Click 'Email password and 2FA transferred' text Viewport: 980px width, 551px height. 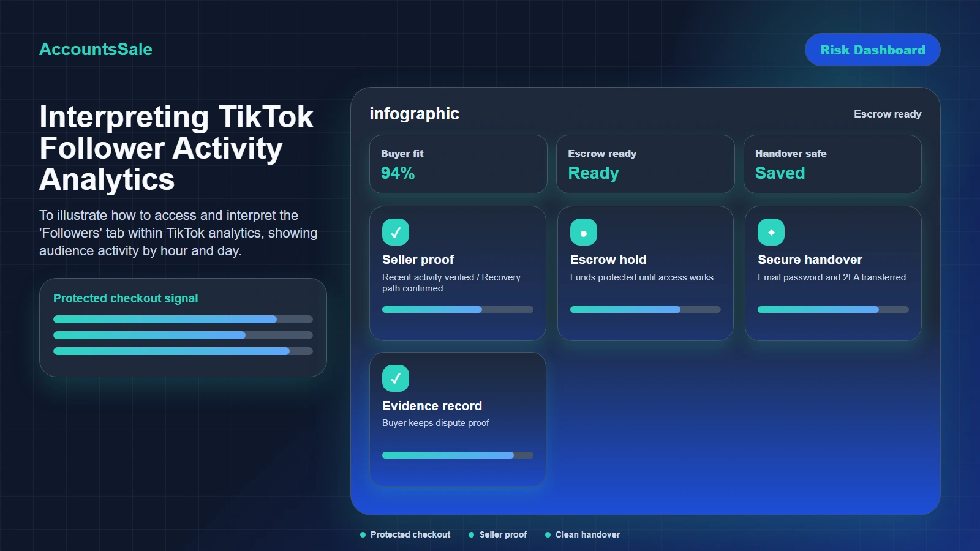tap(832, 277)
